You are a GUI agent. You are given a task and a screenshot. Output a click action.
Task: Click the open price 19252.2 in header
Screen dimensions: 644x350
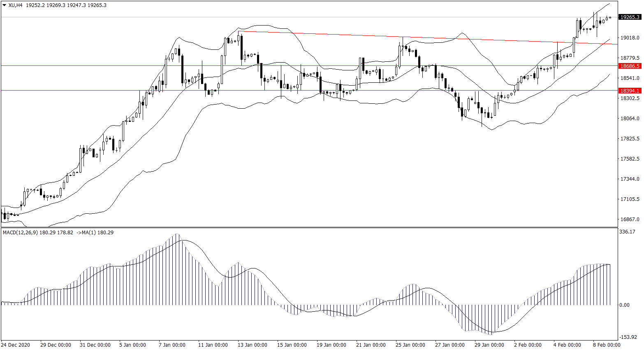[35, 5]
